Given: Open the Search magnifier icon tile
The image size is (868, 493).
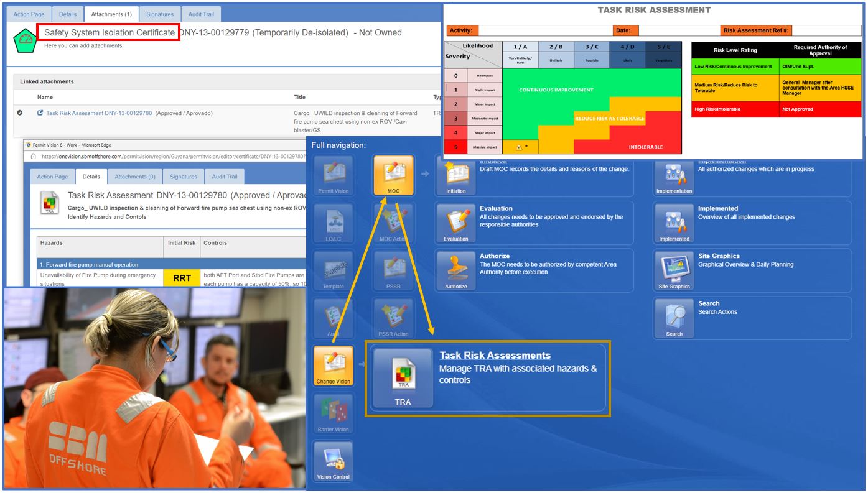Looking at the screenshot, I should pyautogui.click(x=674, y=319).
